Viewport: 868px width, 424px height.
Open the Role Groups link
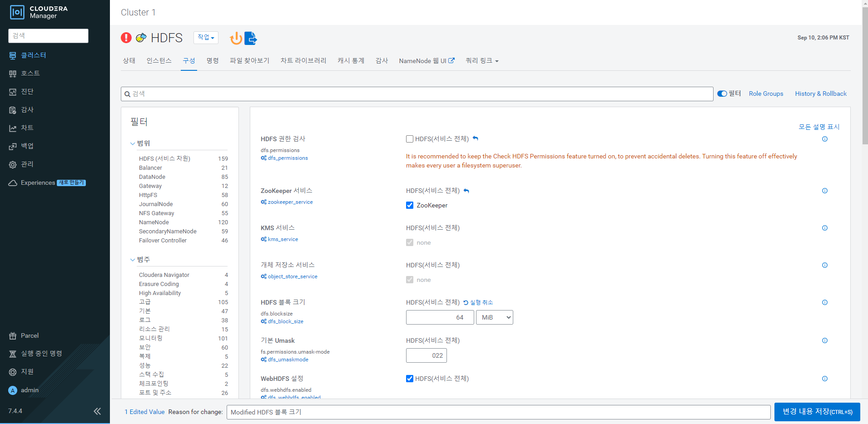point(766,94)
